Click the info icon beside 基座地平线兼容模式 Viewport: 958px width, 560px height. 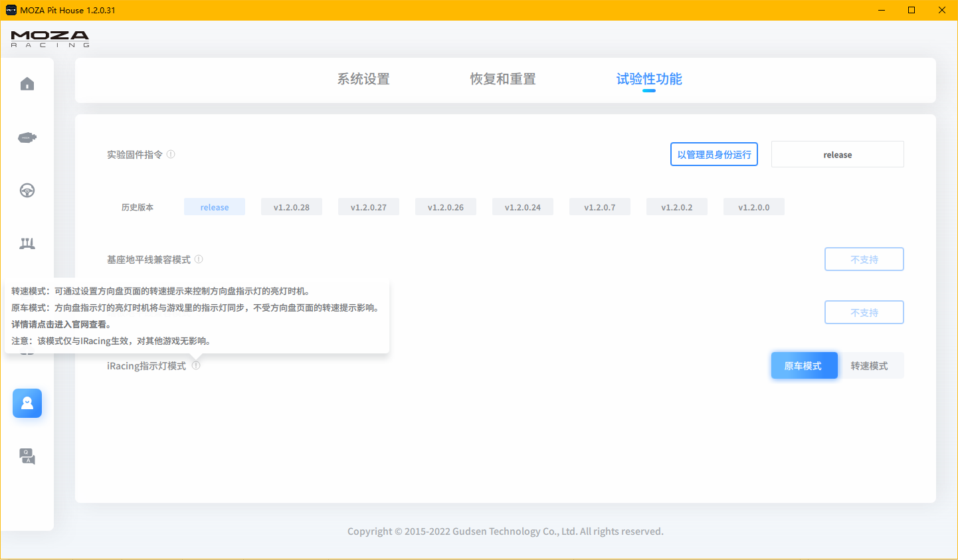point(199,259)
